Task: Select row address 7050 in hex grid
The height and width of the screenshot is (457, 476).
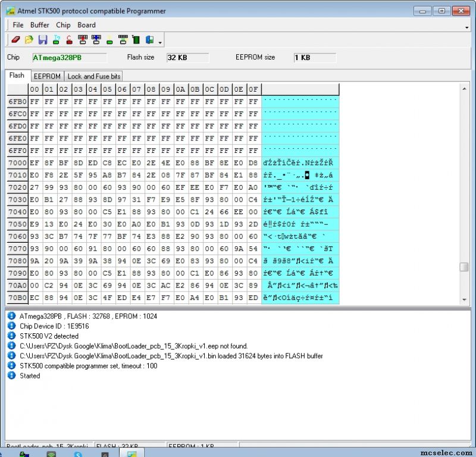Action: point(18,224)
